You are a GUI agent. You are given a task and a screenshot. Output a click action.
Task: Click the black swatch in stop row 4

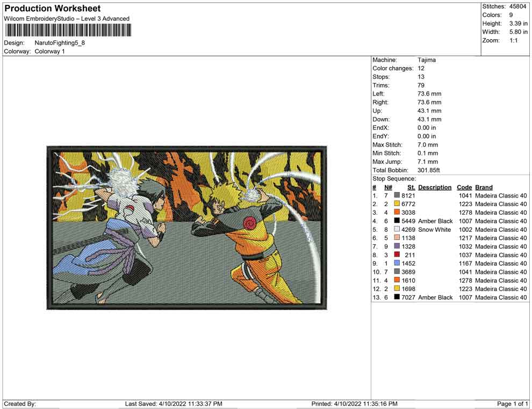[397, 221]
